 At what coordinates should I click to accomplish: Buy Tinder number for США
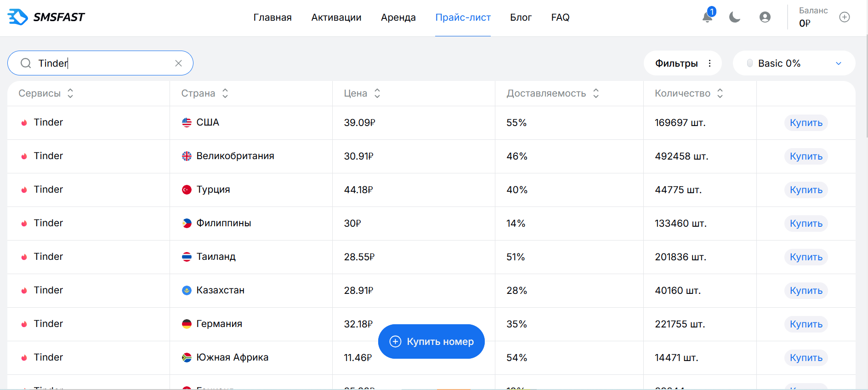(x=806, y=123)
